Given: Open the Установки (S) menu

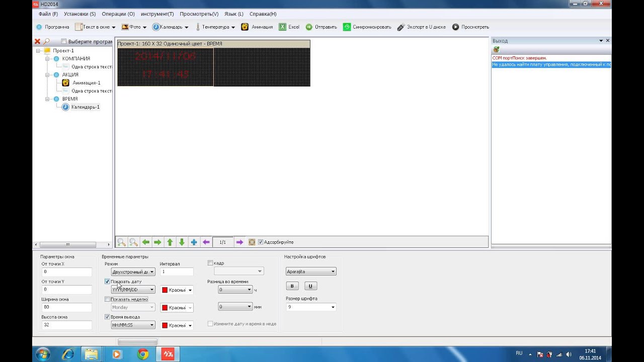Looking at the screenshot, I should 79,14.
